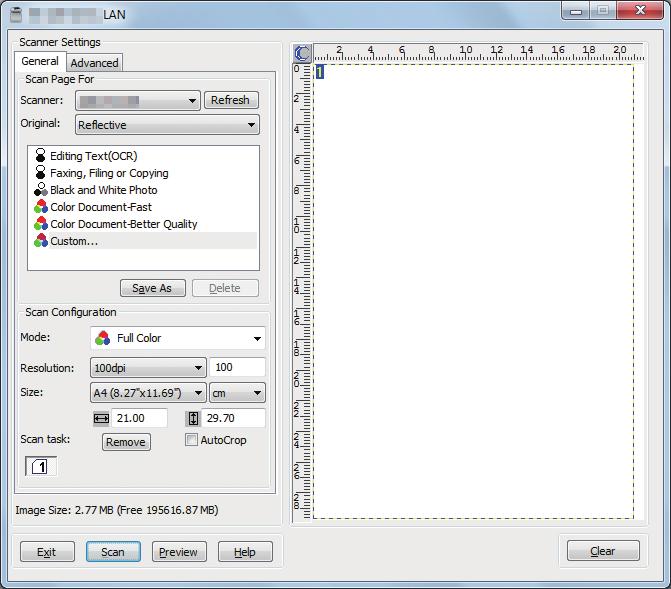Click inside the white preview scan area
Viewport: 671px width, 589px height.
(474, 292)
